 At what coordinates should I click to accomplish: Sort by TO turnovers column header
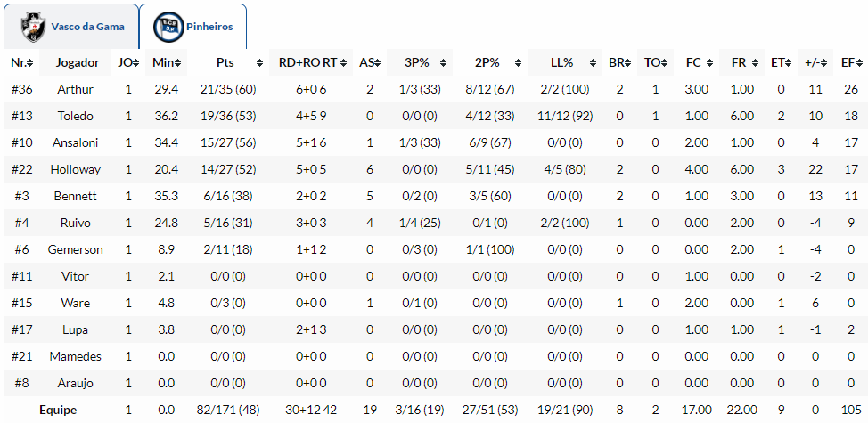pos(652,63)
